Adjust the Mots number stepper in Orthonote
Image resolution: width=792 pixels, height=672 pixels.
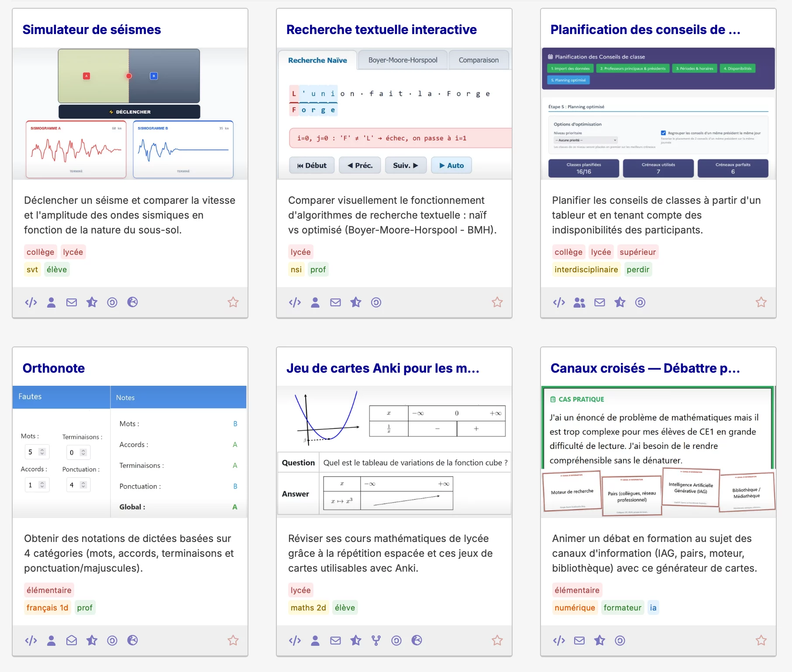[x=42, y=452]
